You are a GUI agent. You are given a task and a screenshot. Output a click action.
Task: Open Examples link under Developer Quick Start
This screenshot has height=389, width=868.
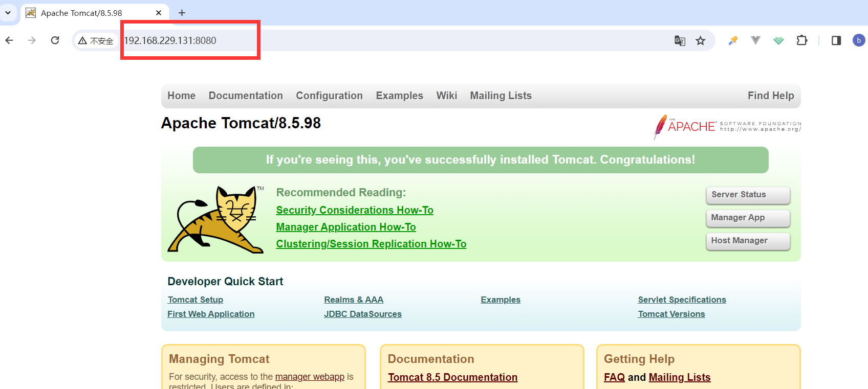click(x=501, y=300)
